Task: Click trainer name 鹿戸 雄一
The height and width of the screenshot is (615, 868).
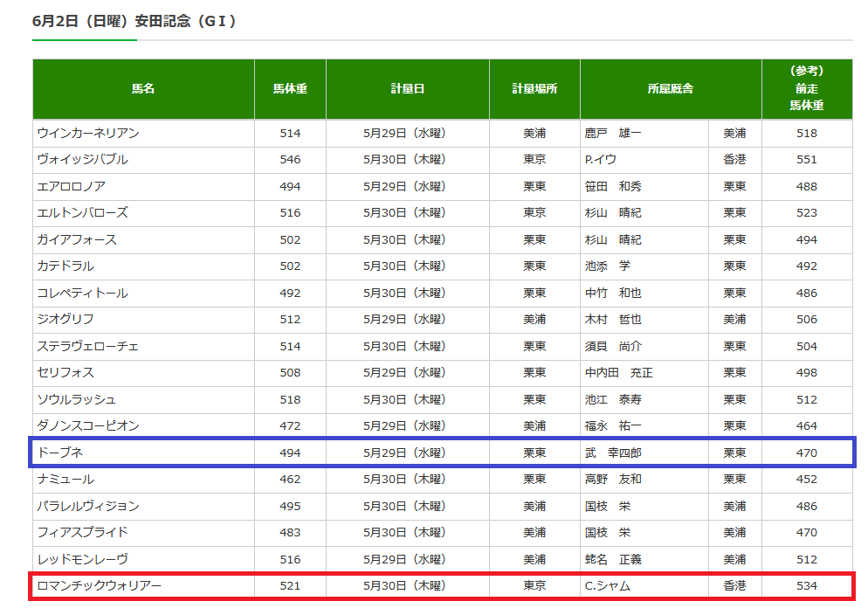Action: [x=613, y=133]
